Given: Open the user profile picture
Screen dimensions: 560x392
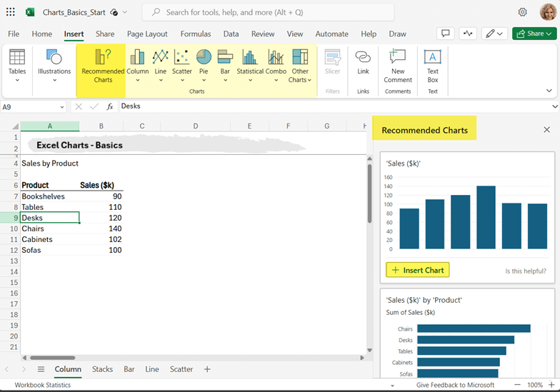Looking at the screenshot, I should pyautogui.click(x=548, y=12).
